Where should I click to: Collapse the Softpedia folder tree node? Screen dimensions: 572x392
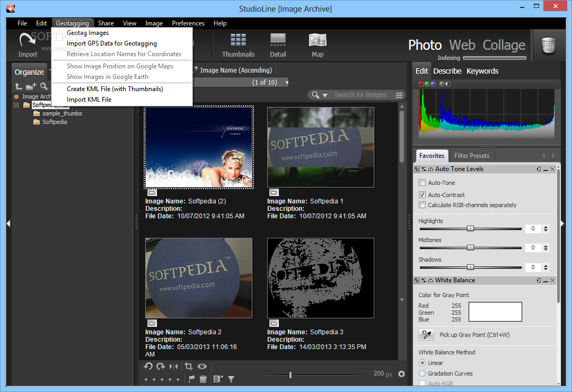pyautogui.click(x=16, y=105)
